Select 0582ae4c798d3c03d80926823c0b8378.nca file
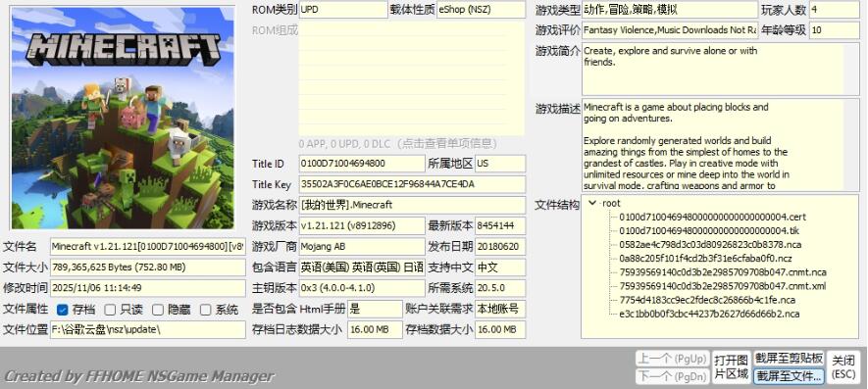The height and width of the screenshot is (389, 868). point(710,245)
